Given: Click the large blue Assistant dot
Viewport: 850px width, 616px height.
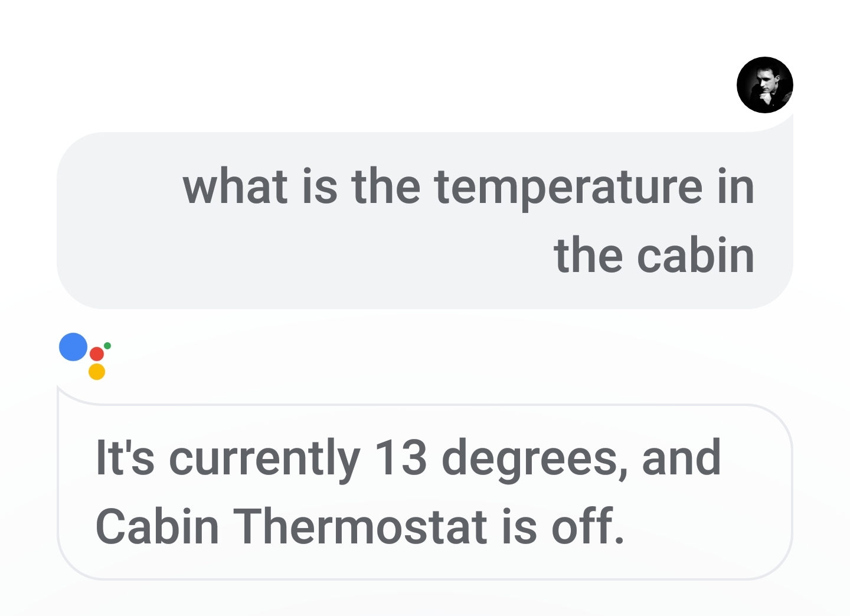Looking at the screenshot, I should coord(73,347).
